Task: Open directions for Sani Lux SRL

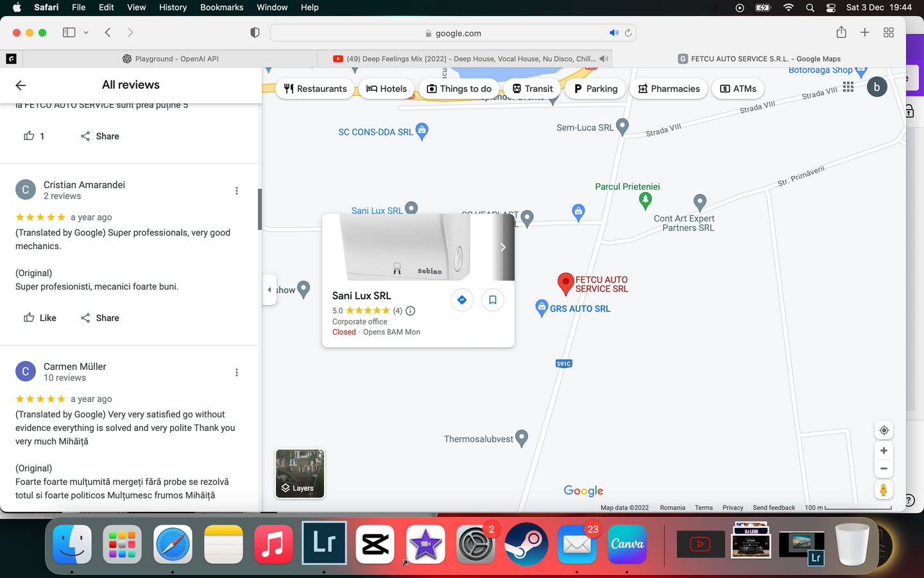Action: 461,300
